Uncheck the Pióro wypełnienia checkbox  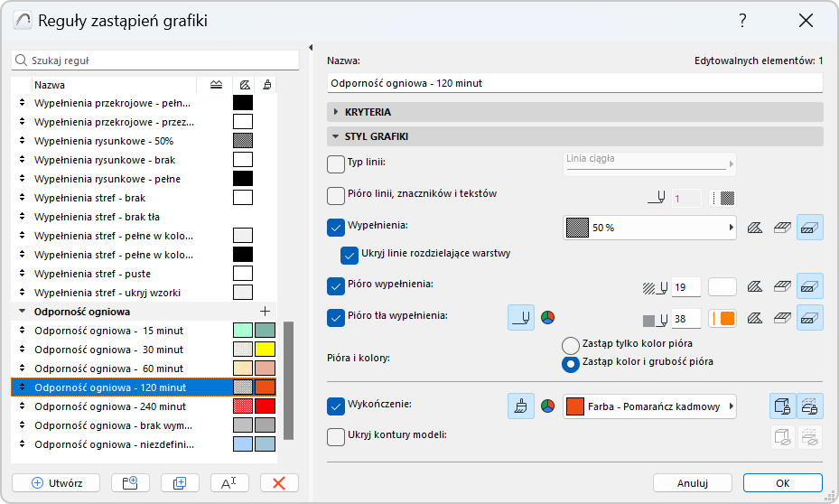[x=335, y=286]
